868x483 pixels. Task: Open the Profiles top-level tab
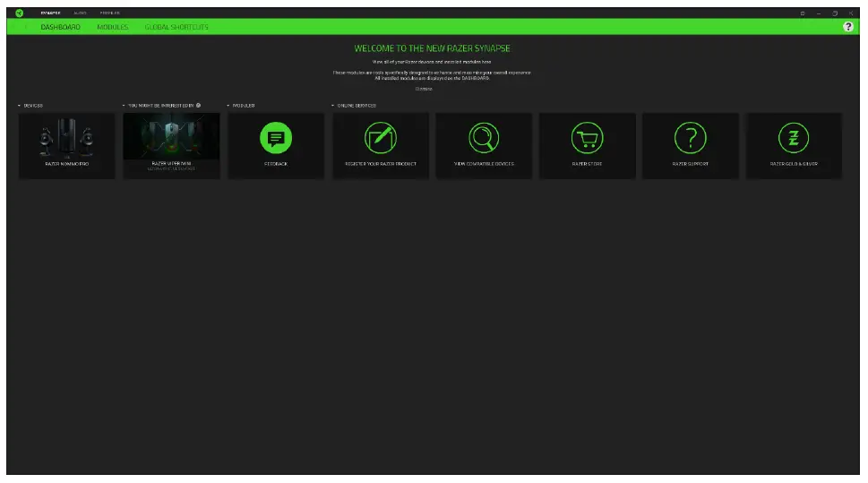110,13
